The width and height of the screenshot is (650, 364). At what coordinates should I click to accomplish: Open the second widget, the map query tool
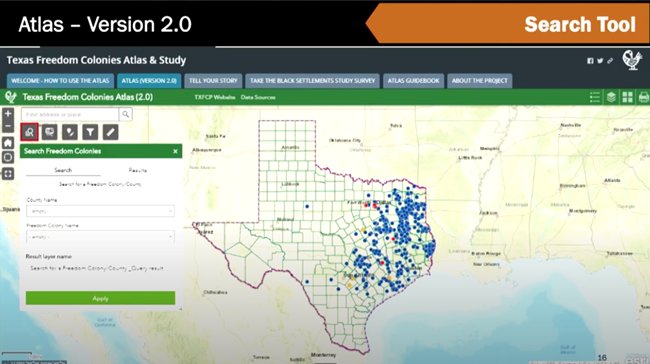50,132
